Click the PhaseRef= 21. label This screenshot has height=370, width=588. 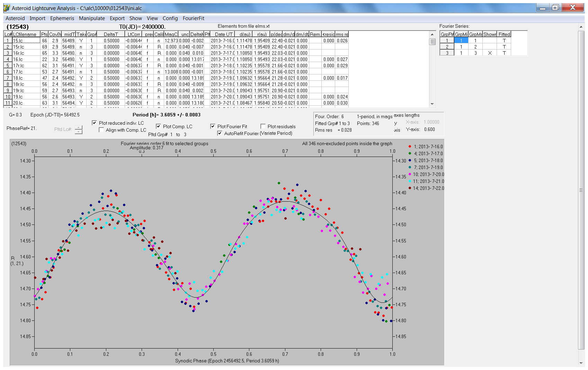(21, 128)
